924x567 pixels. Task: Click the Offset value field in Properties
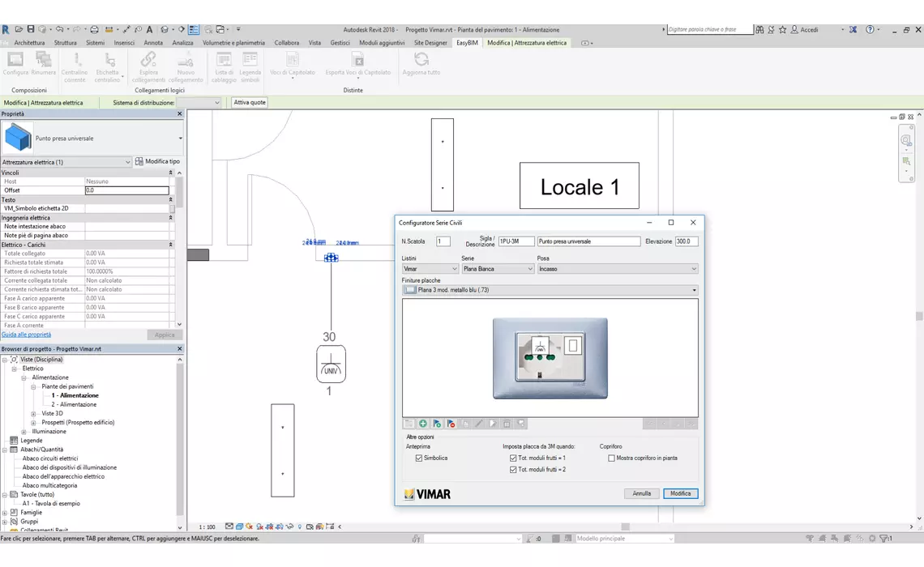pyautogui.click(x=126, y=191)
